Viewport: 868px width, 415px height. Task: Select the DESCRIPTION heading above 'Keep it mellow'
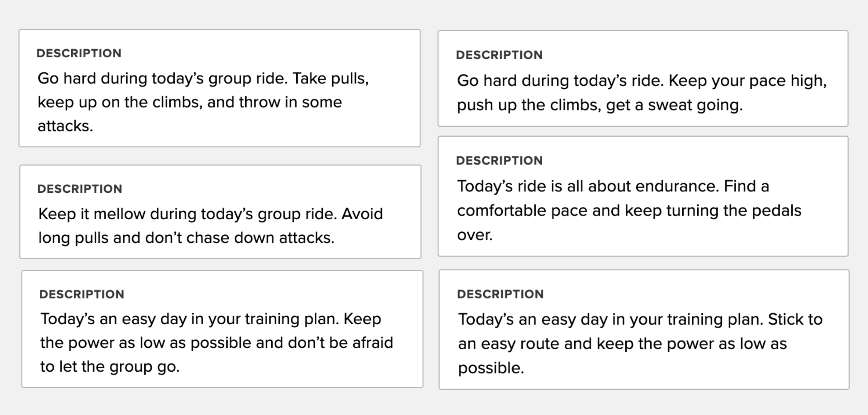tap(80, 189)
